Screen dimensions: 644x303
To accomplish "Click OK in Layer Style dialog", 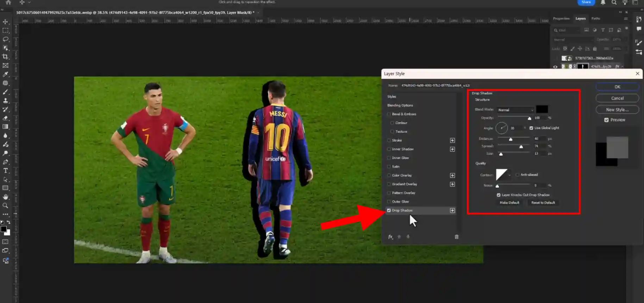I will (617, 87).
